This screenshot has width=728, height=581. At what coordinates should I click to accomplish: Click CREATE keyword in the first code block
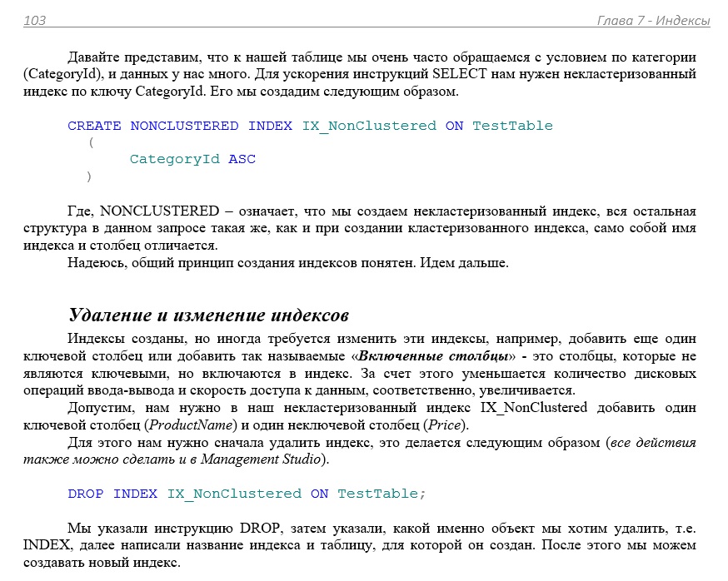(x=94, y=126)
